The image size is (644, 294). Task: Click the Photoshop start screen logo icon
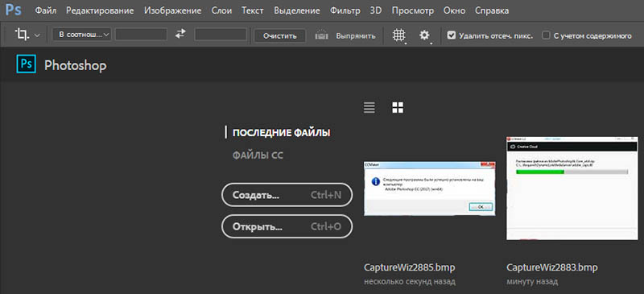tap(27, 64)
